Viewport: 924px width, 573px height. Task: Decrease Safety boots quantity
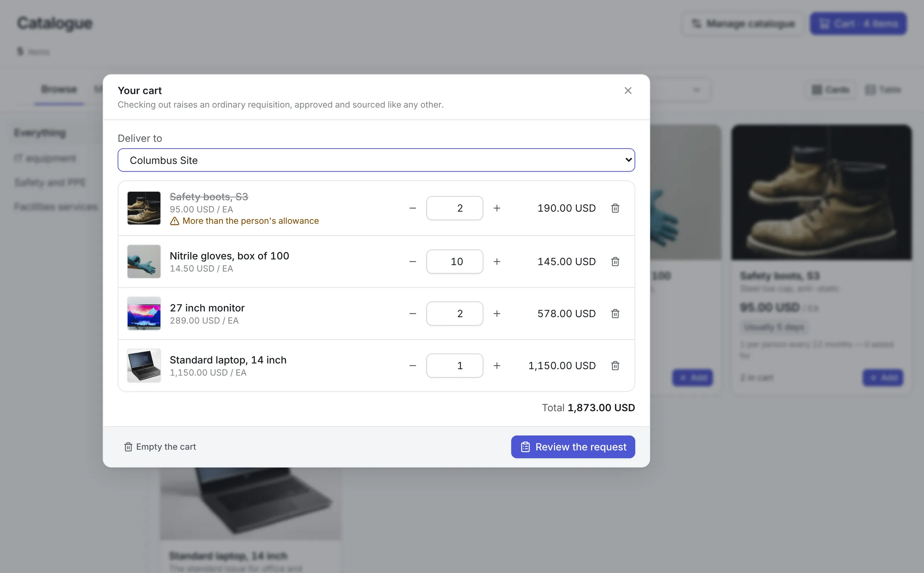click(x=412, y=208)
